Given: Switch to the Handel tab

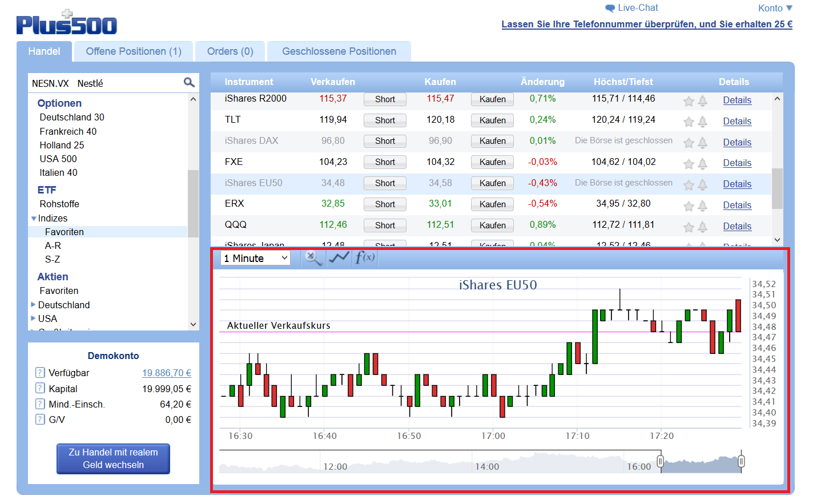Looking at the screenshot, I should [x=44, y=51].
